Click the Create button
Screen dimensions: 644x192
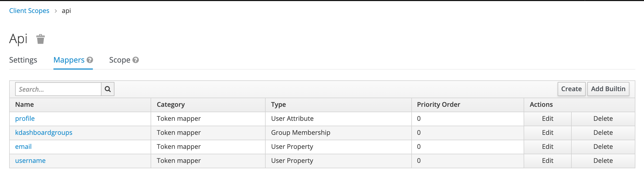[x=571, y=89]
